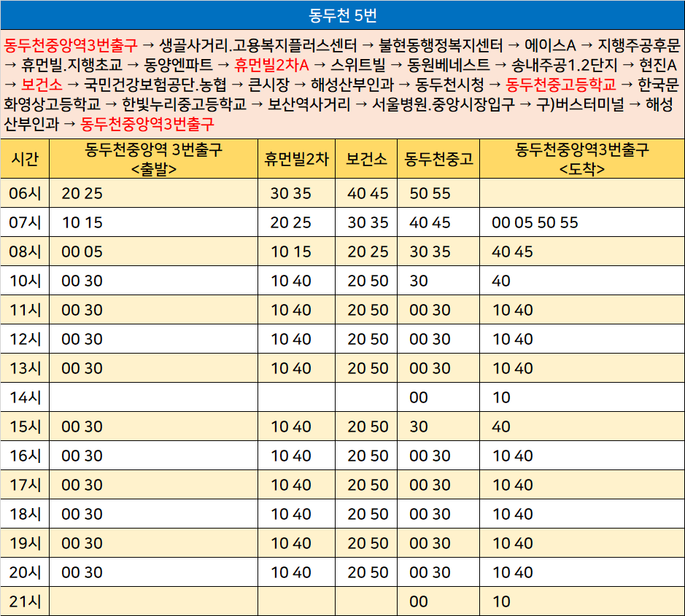The image size is (685, 616).
Task: Click stop name '송내주공1.2단지' in route
Action: [x=564, y=65]
